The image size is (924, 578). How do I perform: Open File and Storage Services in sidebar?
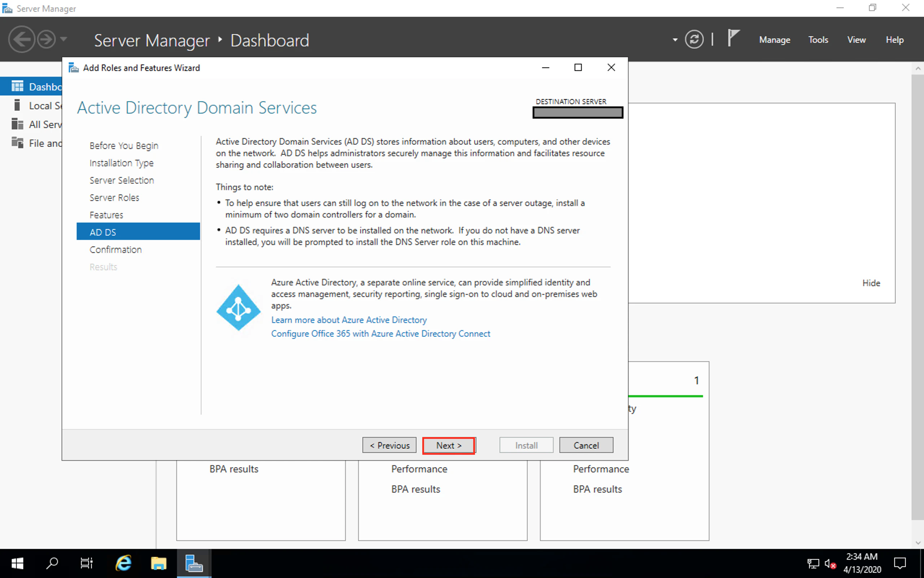pyautogui.click(x=31, y=143)
